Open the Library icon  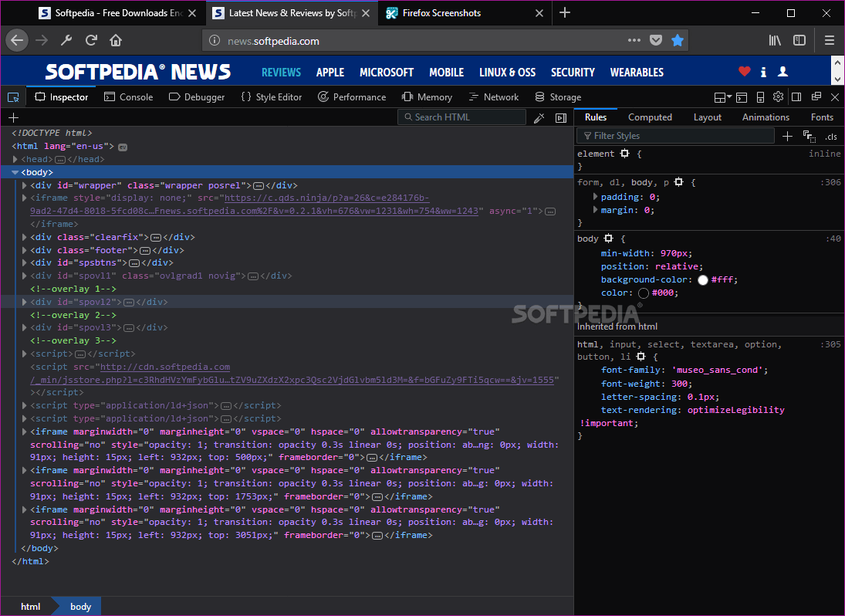coord(775,40)
